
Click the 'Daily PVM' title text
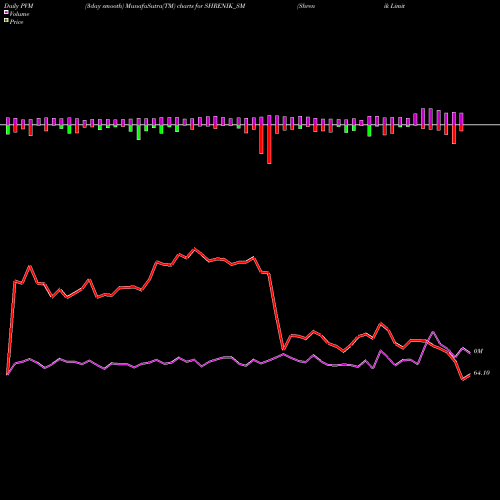point(19,6)
